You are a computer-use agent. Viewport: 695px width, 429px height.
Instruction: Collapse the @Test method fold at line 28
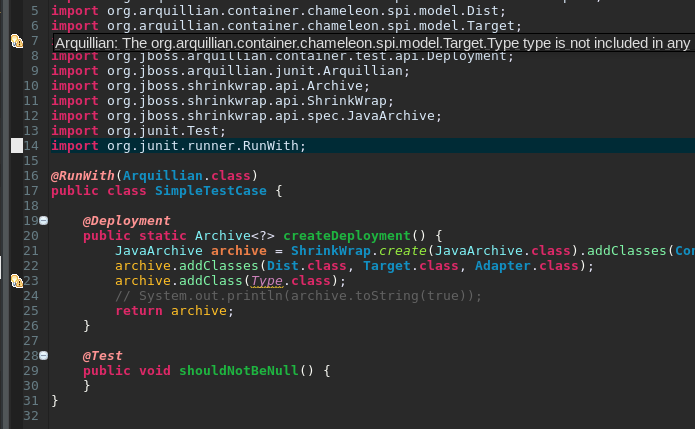pos(43,355)
